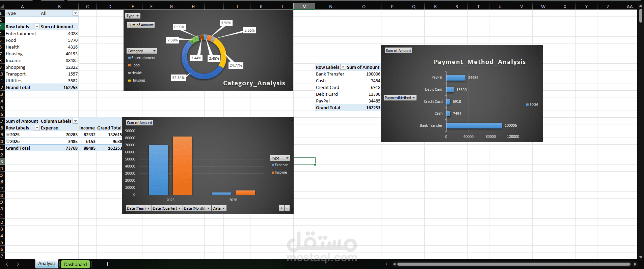Open Category field button on donut chart

click(x=142, y=51)
